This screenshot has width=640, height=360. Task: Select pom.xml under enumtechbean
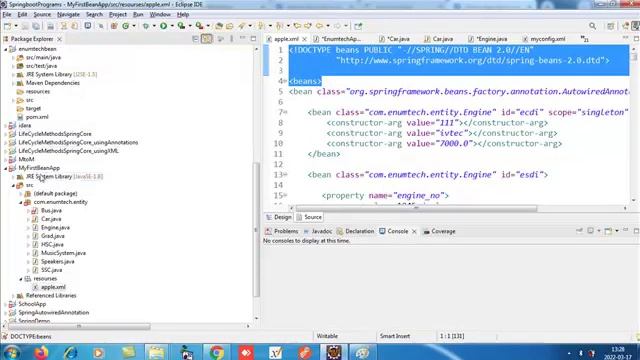pyautogui.click(x=37, y=117)
